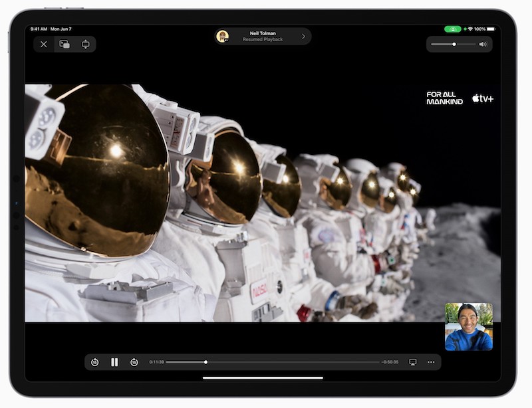Tap the FaceTime video thumbnail
532x408 pixels.
click(469, 327)
